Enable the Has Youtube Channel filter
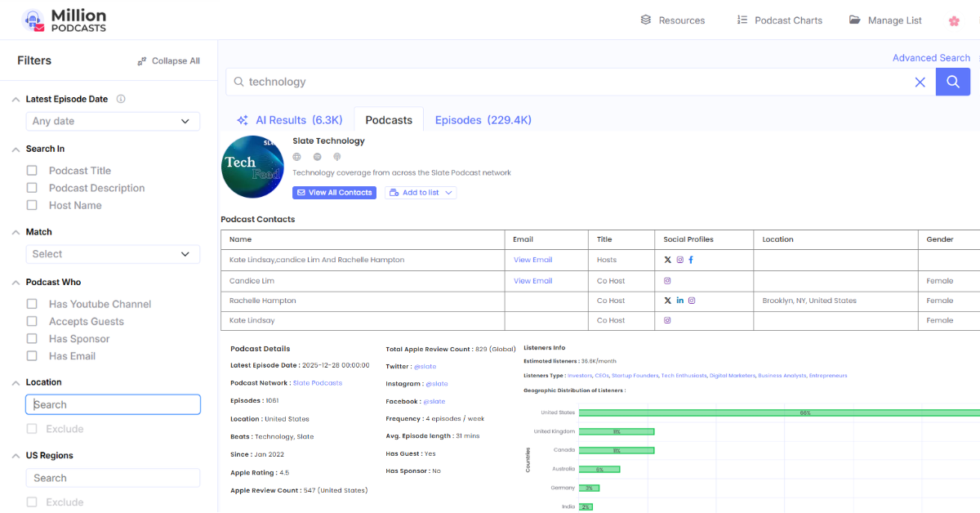 [32, 304]
